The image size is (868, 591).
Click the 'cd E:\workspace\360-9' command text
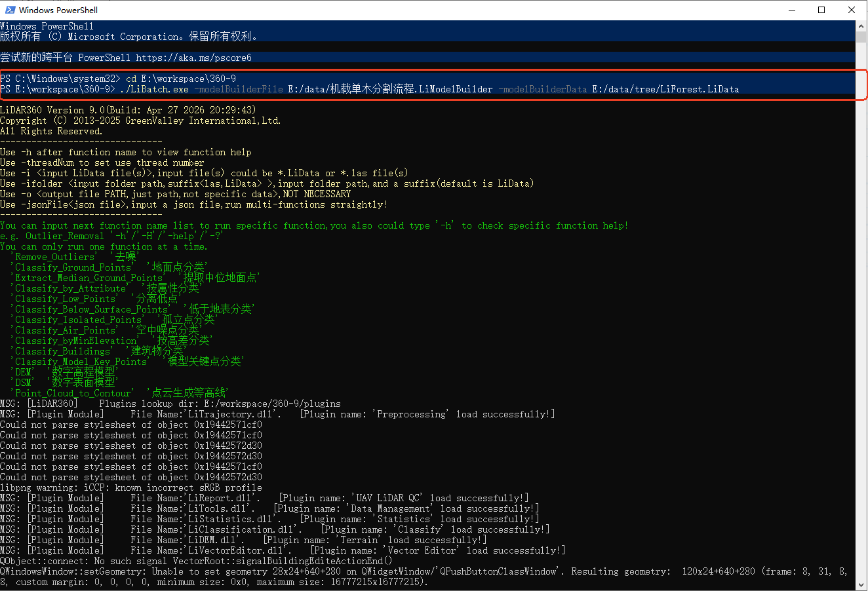click(181, 79)
